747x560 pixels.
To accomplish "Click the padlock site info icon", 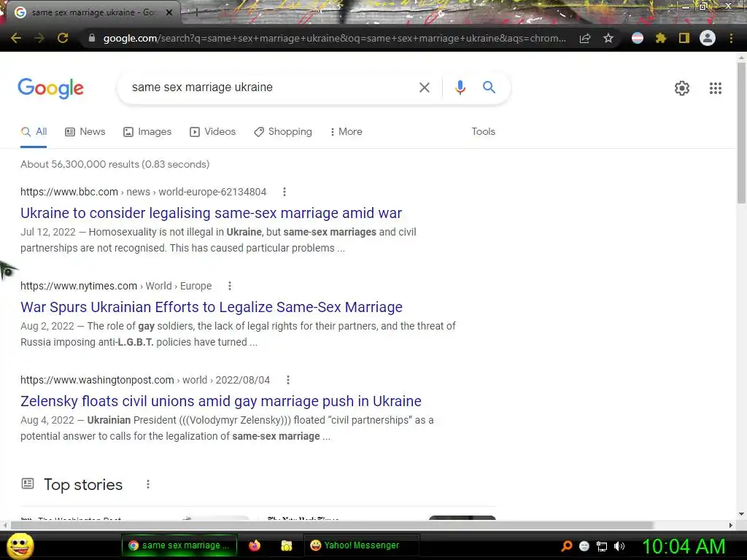I will point(92,38).
